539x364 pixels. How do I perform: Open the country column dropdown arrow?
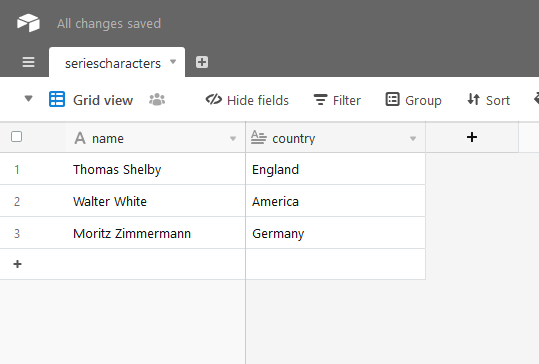pos(413,139)
